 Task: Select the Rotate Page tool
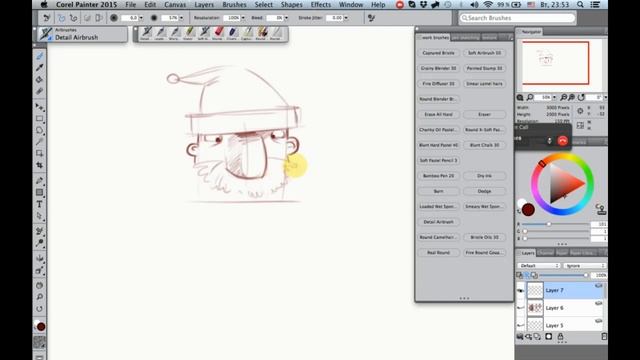(x=40, y=309)
